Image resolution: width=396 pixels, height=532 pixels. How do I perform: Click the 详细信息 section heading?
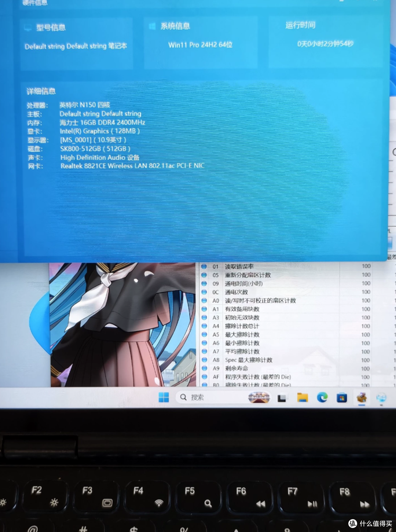pos(41,91)
